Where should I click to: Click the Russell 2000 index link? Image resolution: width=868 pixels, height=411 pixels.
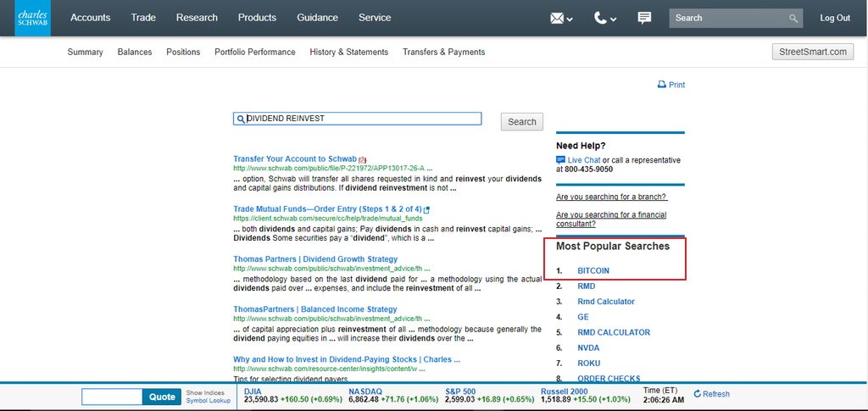tap(564, 392)
